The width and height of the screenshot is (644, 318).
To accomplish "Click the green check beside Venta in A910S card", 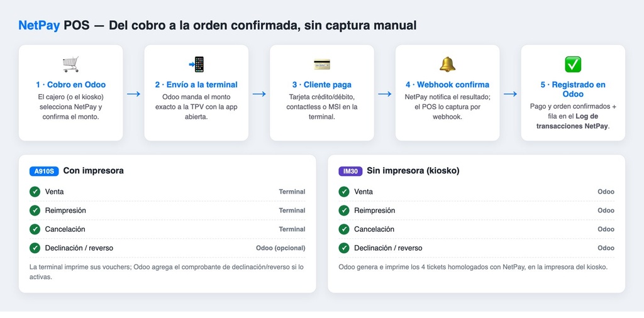I will (35, 192).
